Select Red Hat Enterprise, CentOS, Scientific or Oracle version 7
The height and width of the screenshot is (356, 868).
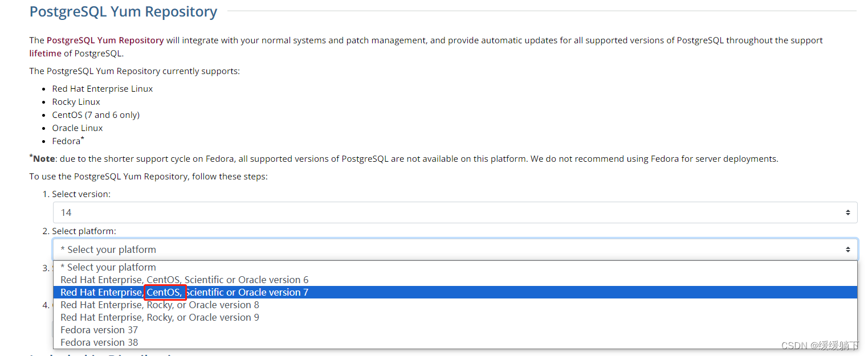tap(455, 292)
